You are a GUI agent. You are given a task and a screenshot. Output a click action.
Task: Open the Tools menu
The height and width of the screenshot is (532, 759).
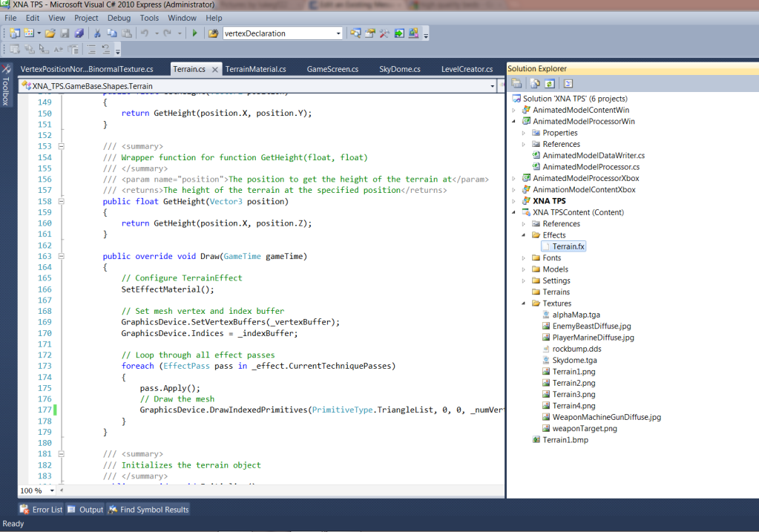click(x=149, y=18)
